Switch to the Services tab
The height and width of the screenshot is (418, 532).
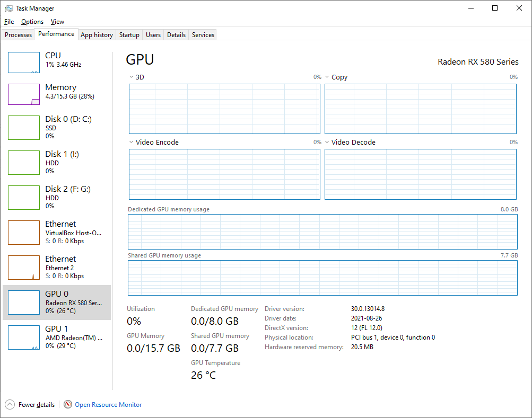pyautogui.click(x=203, y=35)
